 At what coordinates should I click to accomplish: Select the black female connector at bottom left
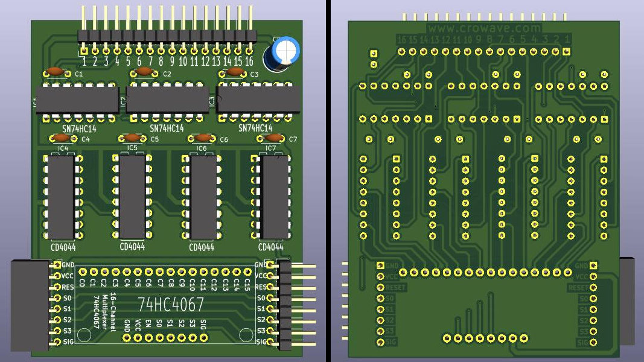29,304
